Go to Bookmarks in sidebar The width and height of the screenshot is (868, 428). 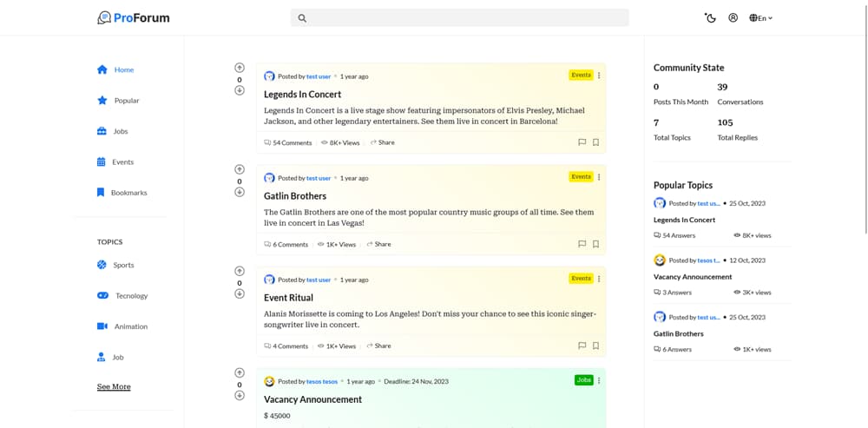[122, 193]
